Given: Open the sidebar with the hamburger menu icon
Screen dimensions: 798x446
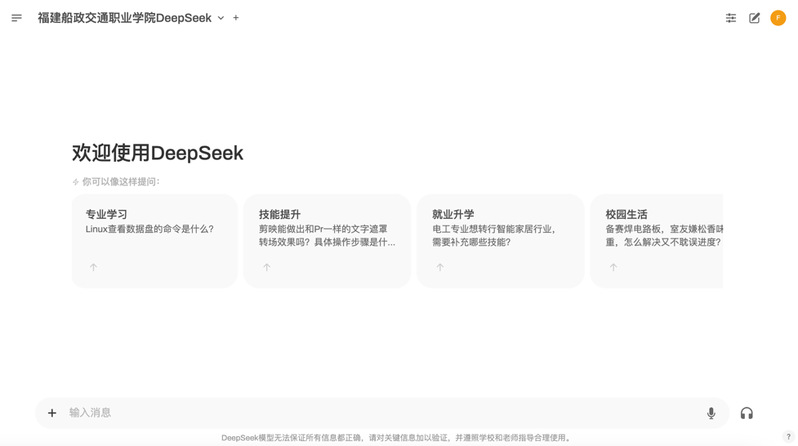Looking at the screenshot, I should click(x=16, y=18).
